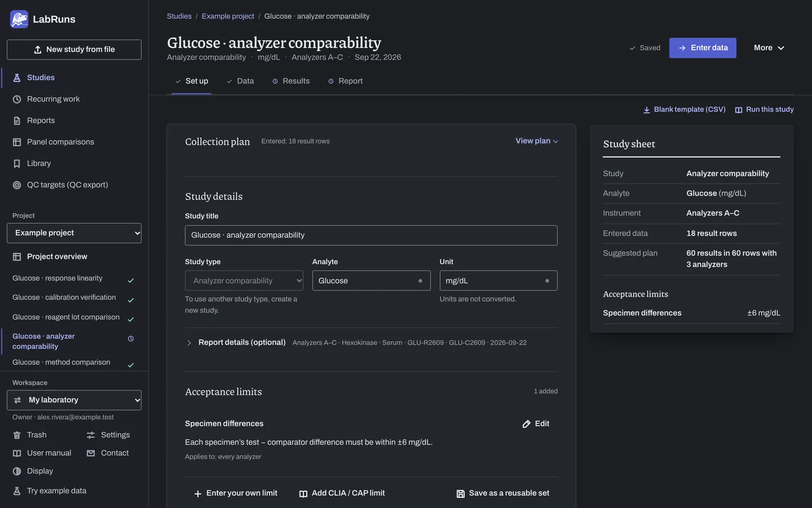812x508 pixels.
Task: Click the LabRuns logo icon
Action: (x=19, y=19)
